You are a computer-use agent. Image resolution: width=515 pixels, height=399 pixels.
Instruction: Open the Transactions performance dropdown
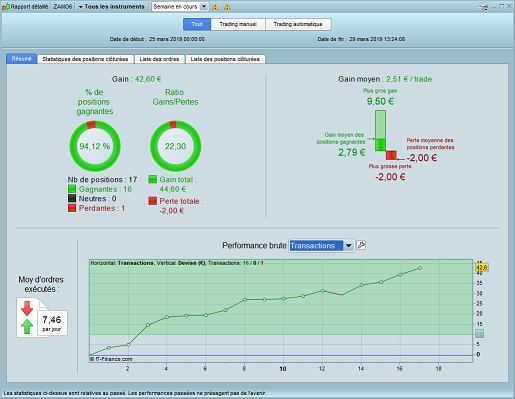point(321,246)
